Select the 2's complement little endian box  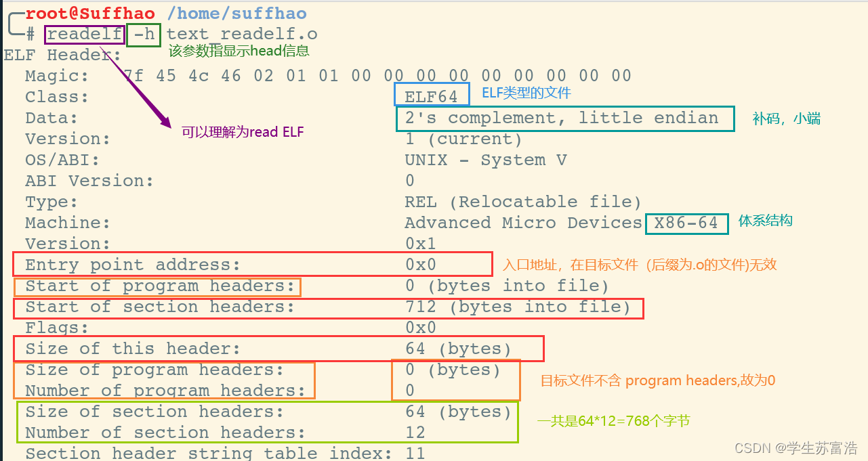point(564,118)
